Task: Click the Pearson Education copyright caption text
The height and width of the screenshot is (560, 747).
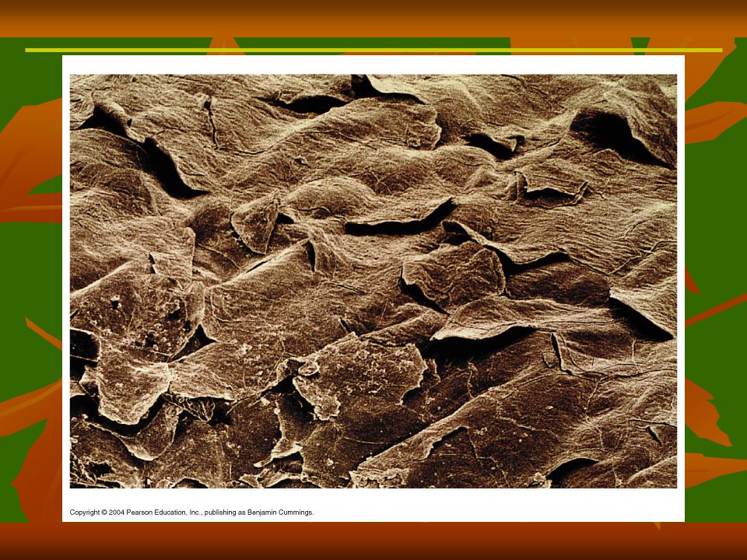Action: (x=191, y=513)
